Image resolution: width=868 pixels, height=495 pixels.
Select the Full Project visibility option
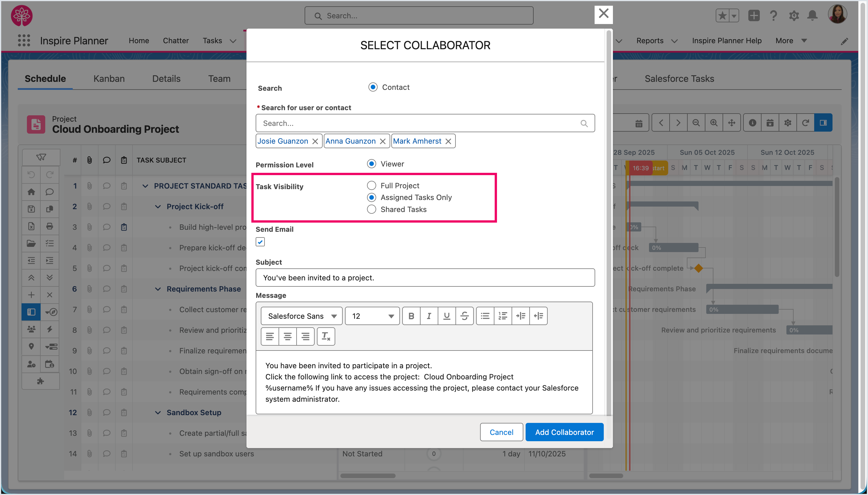point(371,185)
